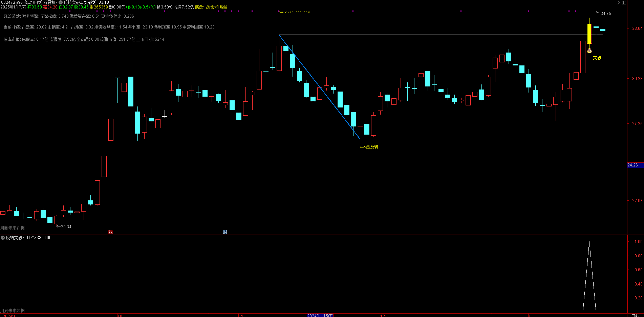Click the 风险系数 info line

(x=69, y=16)
